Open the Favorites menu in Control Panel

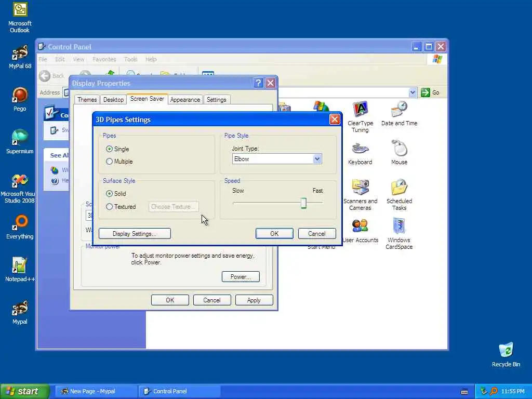coord(104,59)
